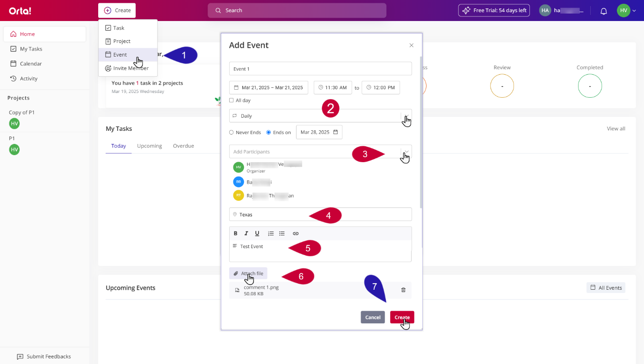Screen dimensions: 644x364
Task: Open the Add Participants dropdown
Action: [x=406, y=151]
